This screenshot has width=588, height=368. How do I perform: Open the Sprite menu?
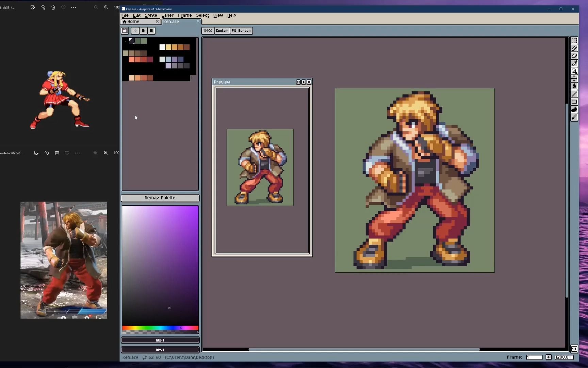[x=151, y=15]
